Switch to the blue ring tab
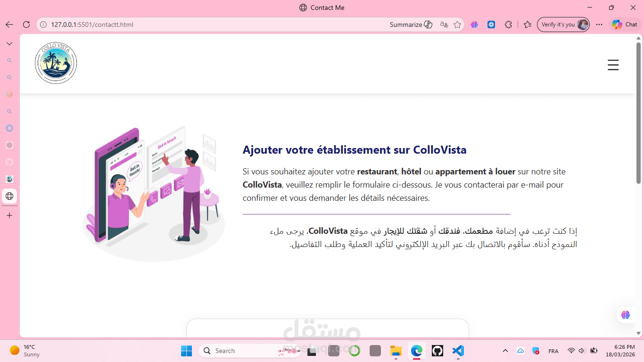 click(9, 128)
